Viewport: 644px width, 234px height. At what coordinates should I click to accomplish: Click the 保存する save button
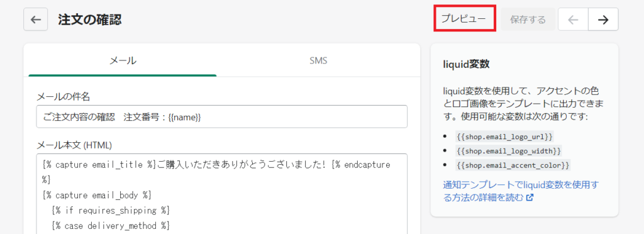tap(528, 19)
